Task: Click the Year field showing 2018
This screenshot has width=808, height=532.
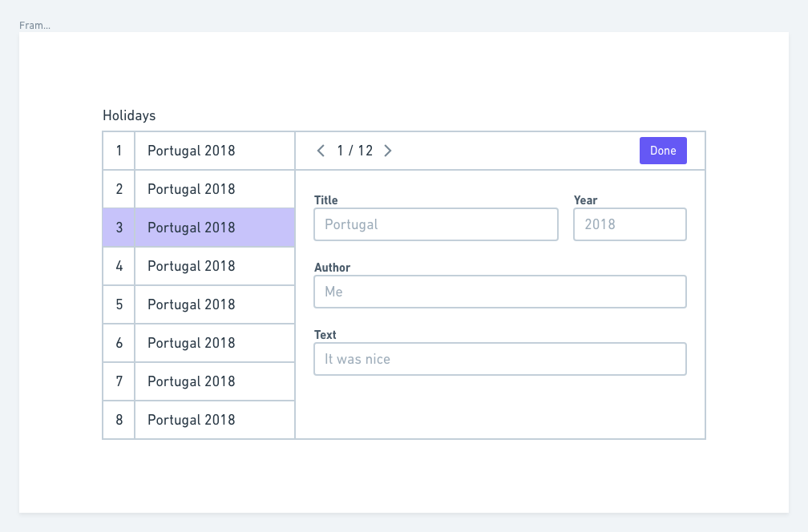Action: click(629, 224)
